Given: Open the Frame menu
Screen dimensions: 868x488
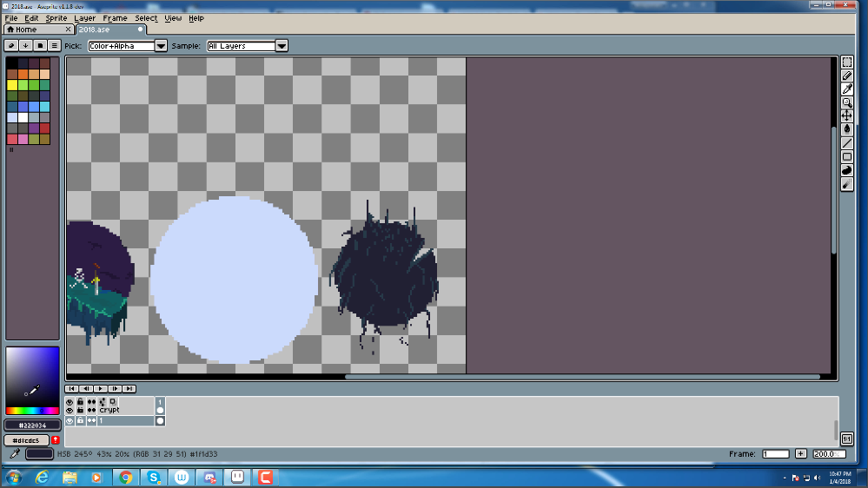Looking at the screenshot, I should (116, 18).
